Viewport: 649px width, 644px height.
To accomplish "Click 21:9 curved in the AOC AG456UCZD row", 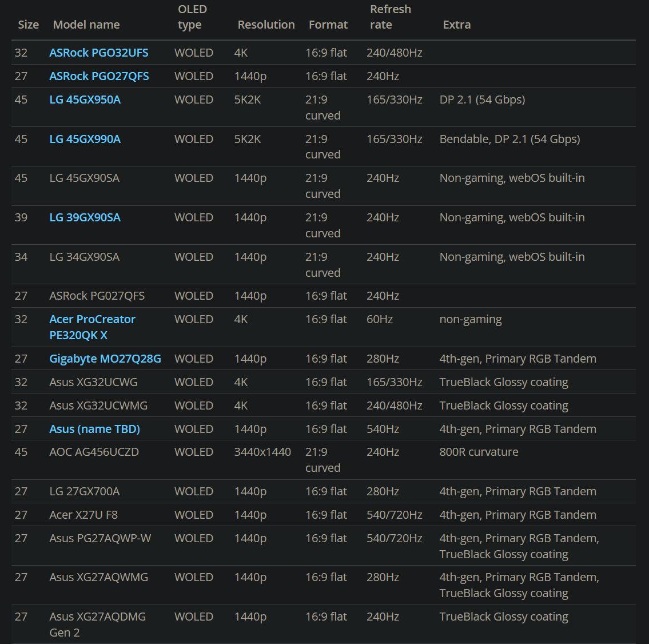I will click(323, 460).
